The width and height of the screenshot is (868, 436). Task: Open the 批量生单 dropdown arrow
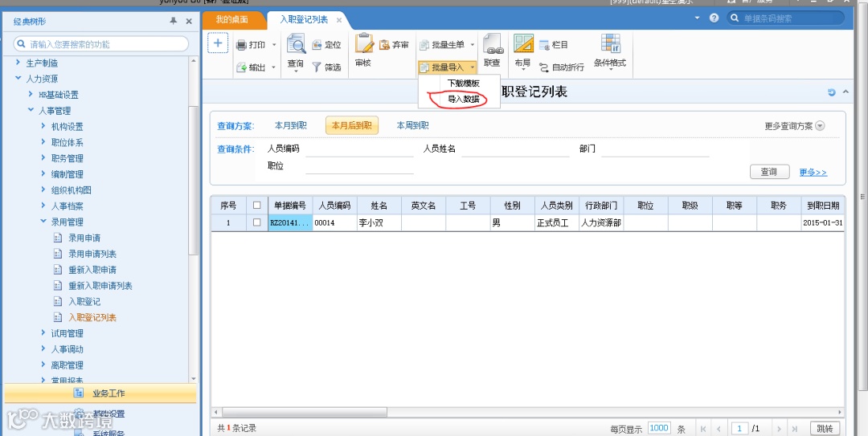click(x=473, y=45)
